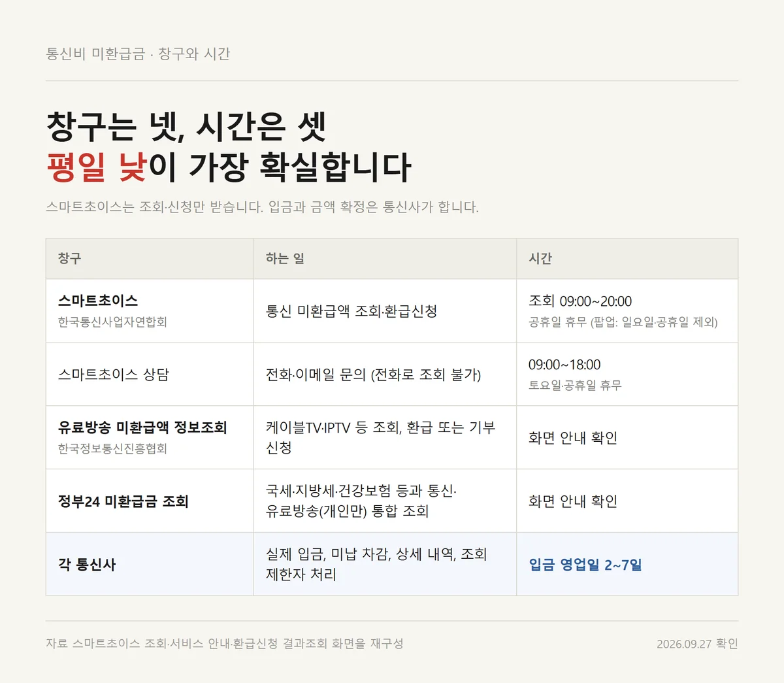Click the '유료방송 미환급액 정보조회' row title

point(142,427)
